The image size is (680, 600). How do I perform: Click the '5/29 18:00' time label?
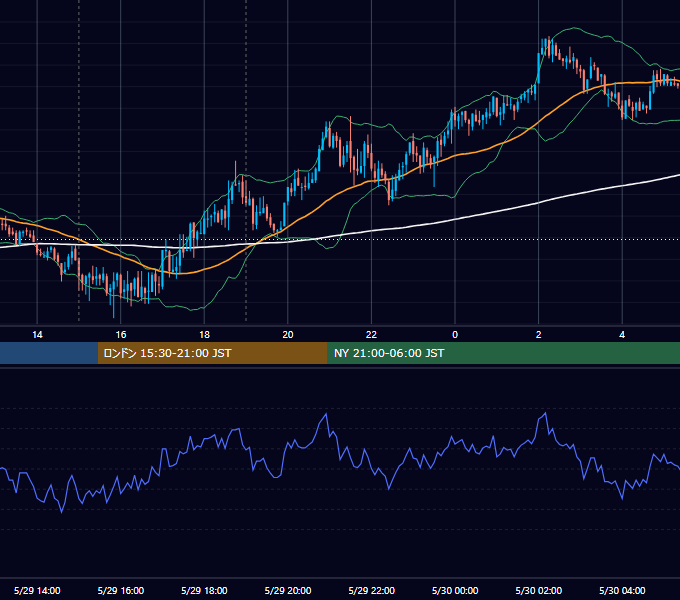[204, 590]
